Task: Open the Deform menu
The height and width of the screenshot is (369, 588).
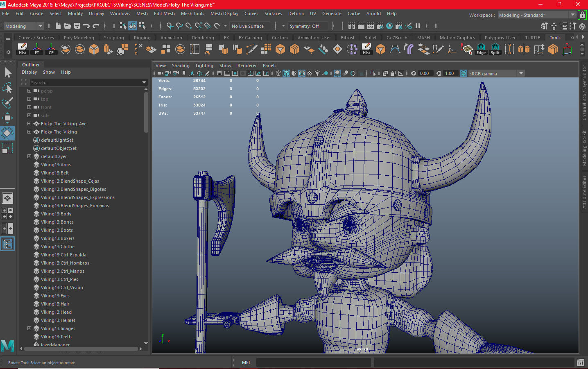Action: tap(296, 14)
